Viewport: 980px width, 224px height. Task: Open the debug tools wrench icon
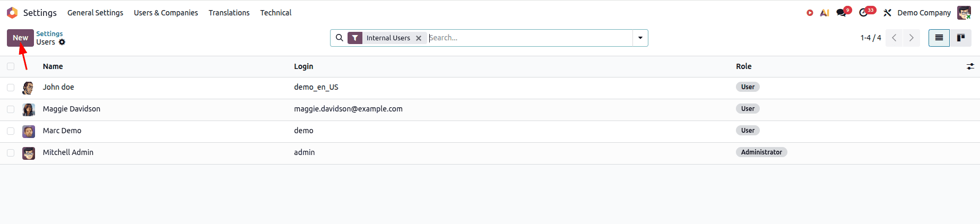click(x=887, y=13)
